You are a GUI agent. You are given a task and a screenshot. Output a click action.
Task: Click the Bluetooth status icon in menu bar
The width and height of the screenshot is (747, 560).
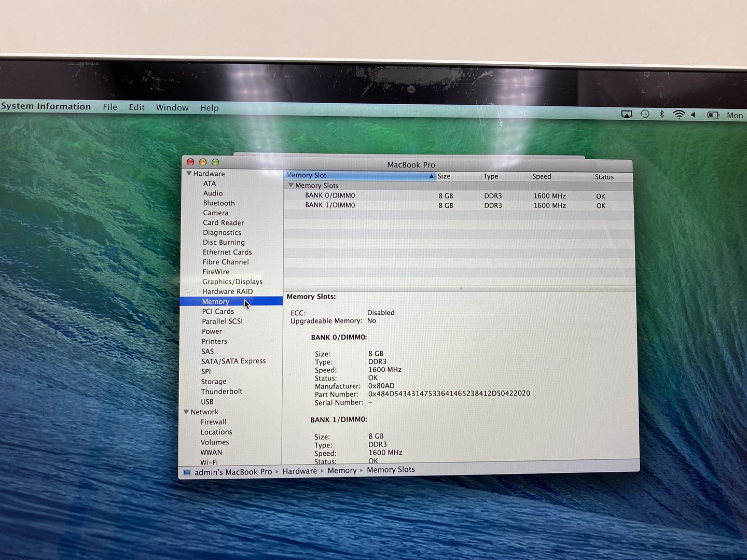pos(661,114)
